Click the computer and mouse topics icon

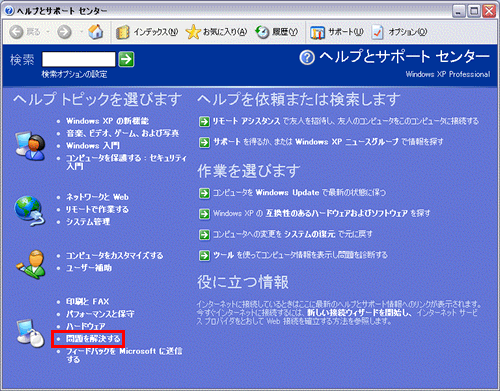pyautogui.click(x=30, y=333)
